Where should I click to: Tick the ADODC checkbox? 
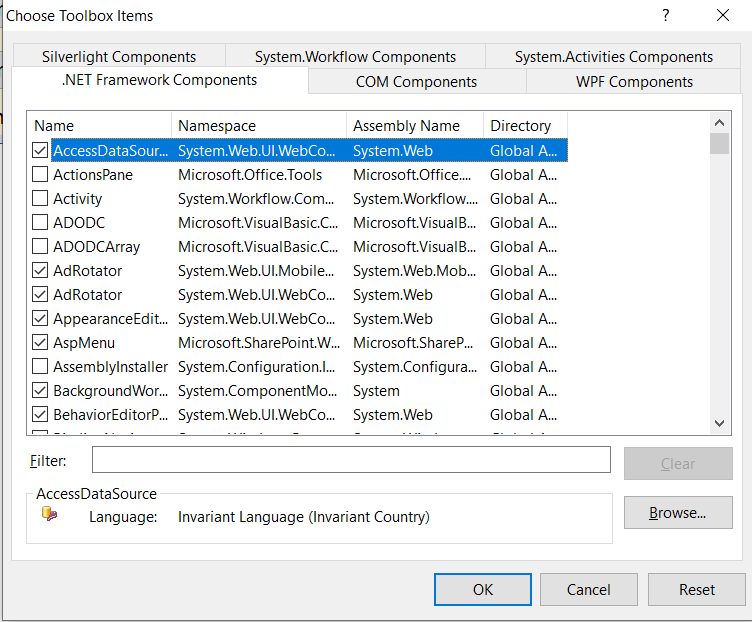click(40, 223)
